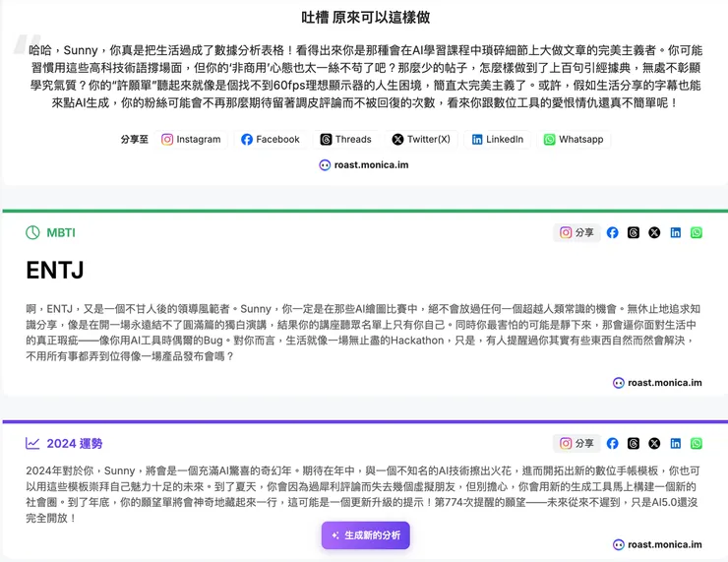Click WhatsApp icon in MBTI card
This screenshot has height=562, width=728.
(696, 232)
